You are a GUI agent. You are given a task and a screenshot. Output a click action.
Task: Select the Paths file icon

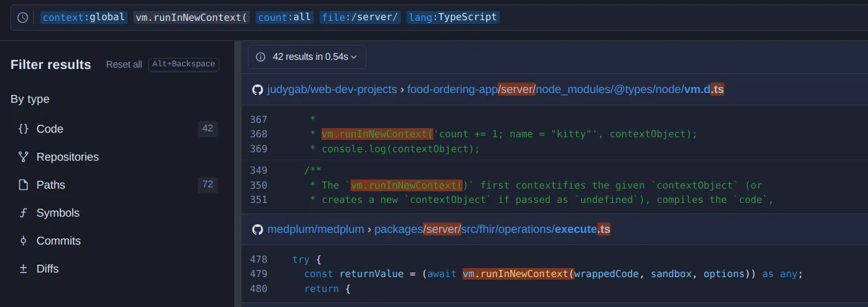pyautogui.click(x=23, y=185)
